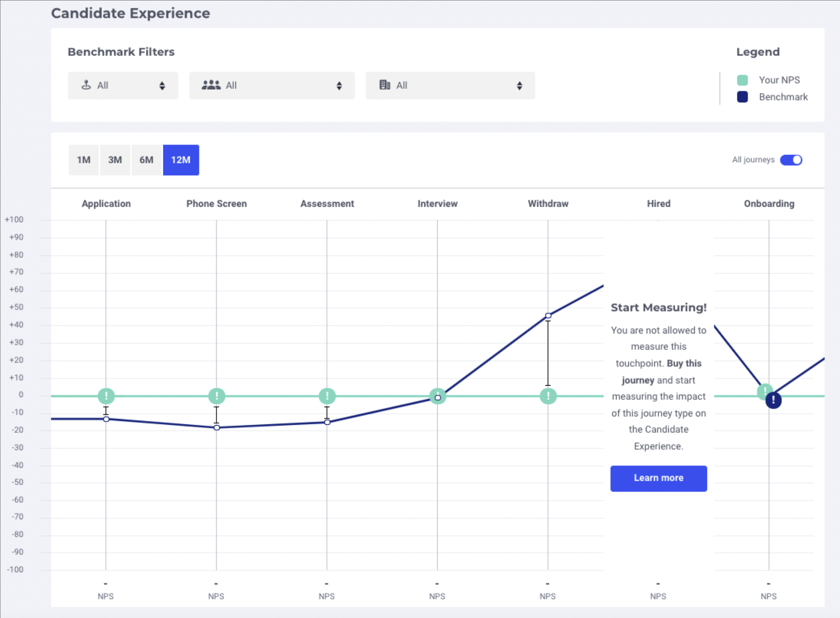Open the company All dropdown
Image resolution: width=840 pixels, height=618 pixels.
click(x=450, y=85)
